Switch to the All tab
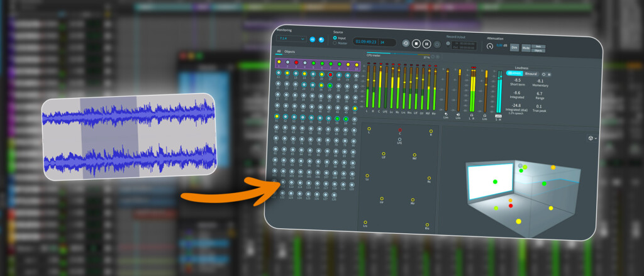The height and width of the screenshot is (276, 644). (279, 52)
